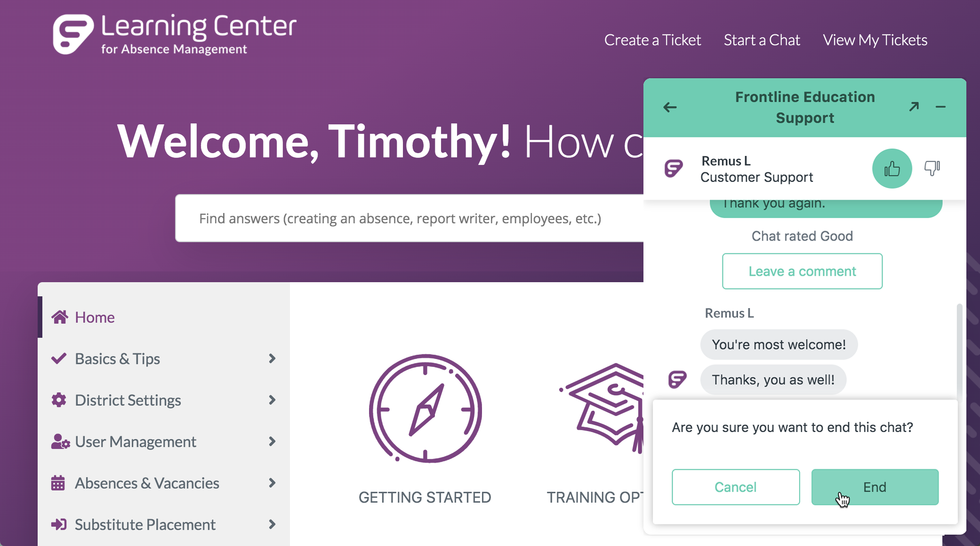Image resolution: width=980 pixels, height=546 pixels.
Task: Toggle the User Management sidebar section
Action: coord(164,441)
